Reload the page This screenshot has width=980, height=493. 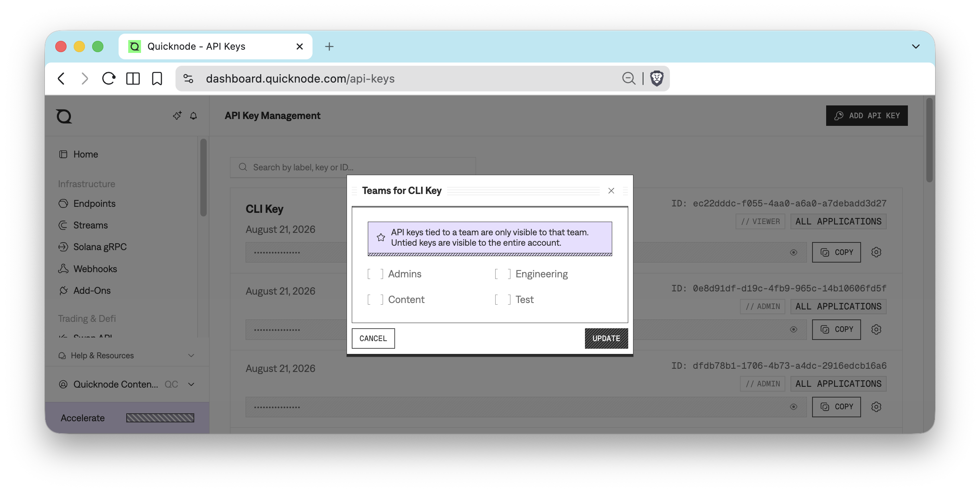click(x=109, y=79)
